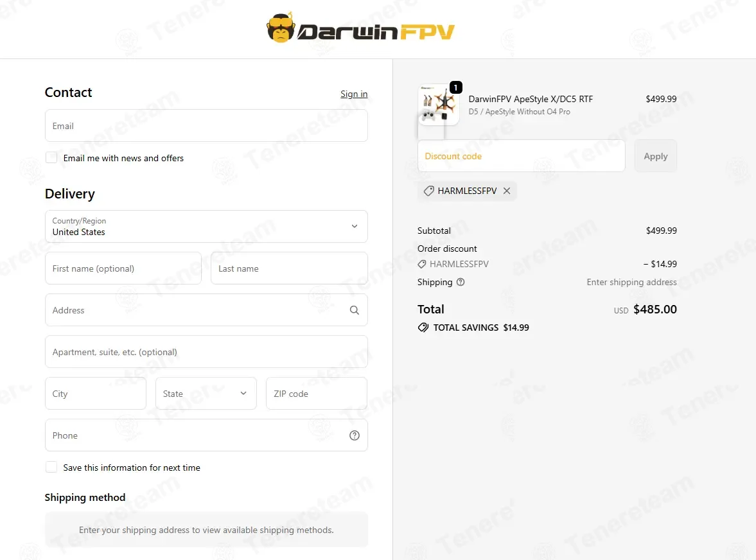Click the shipping info question mark icon
This screenshot has height=560, width=756.
461,283
